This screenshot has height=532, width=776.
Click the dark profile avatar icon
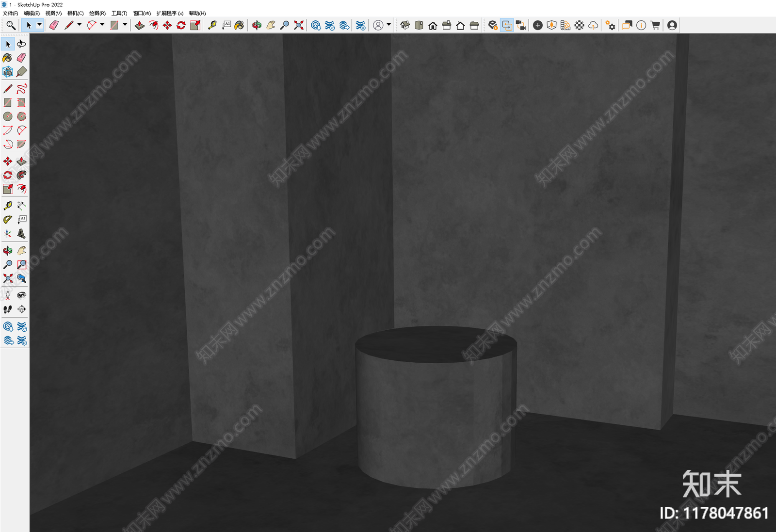point(672,25)
